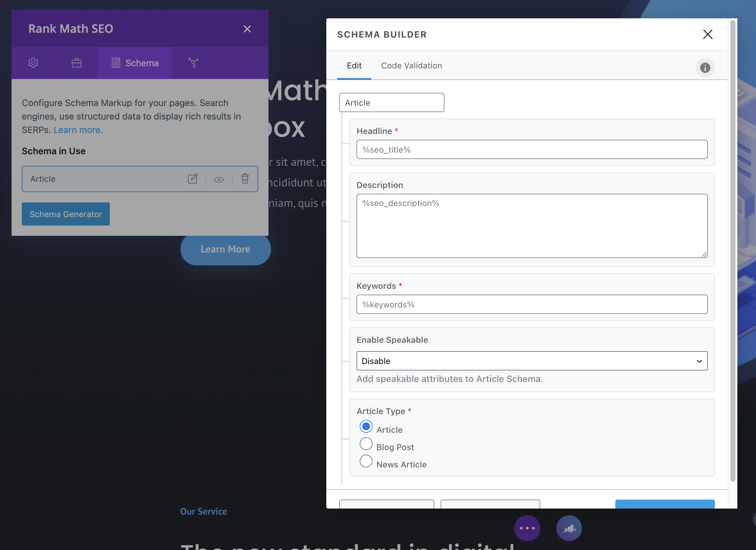Focus the Keywords input field
Screen dimensions: 756x550
pyautogui.click(x=532, y=304)
